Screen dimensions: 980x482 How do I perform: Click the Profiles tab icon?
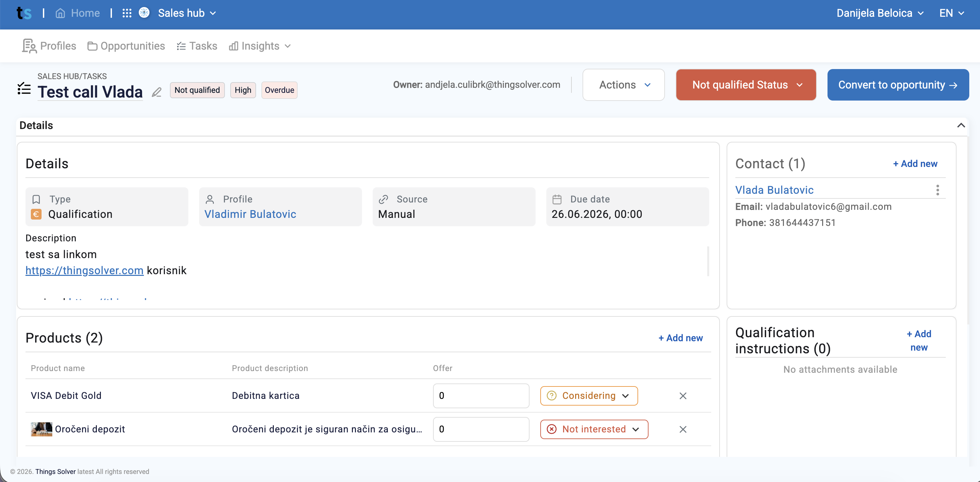pyautogui.click(x=29, y=46)
